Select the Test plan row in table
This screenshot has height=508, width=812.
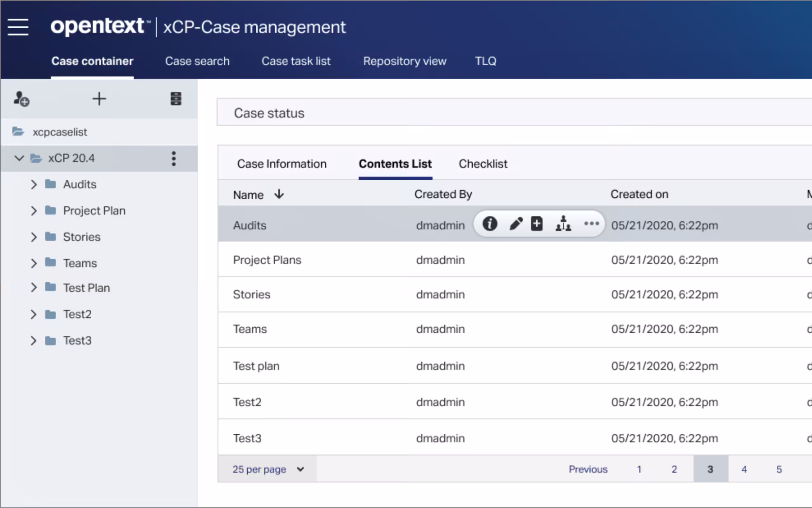tap(515, 365)
